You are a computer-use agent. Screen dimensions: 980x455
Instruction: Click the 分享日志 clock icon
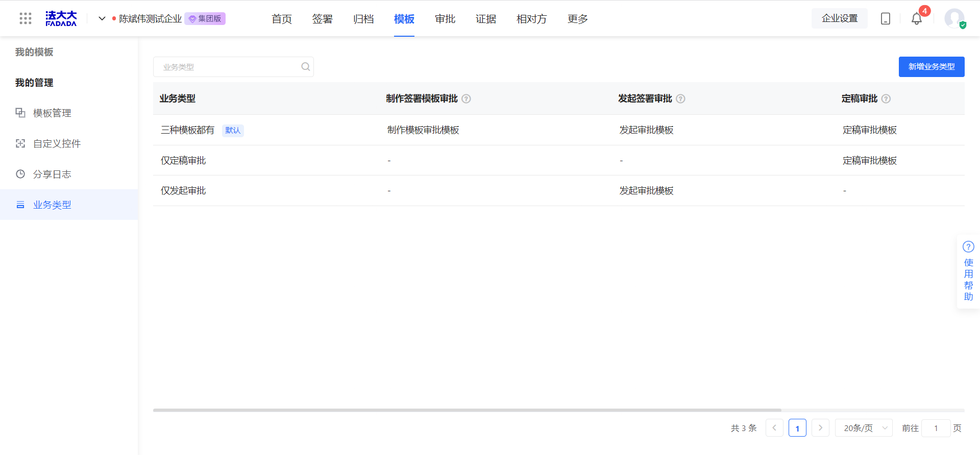tap(20, 174)
